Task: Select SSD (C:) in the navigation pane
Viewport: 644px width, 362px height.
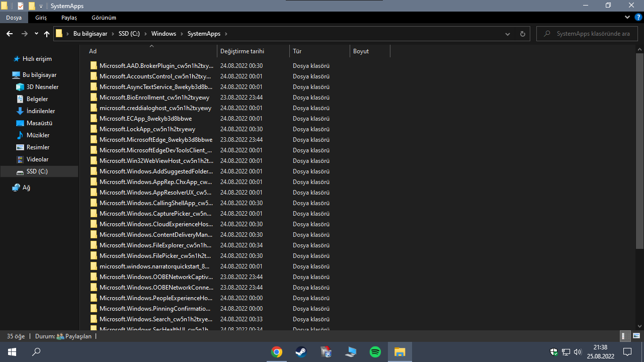Action: [x=39, y=171]
